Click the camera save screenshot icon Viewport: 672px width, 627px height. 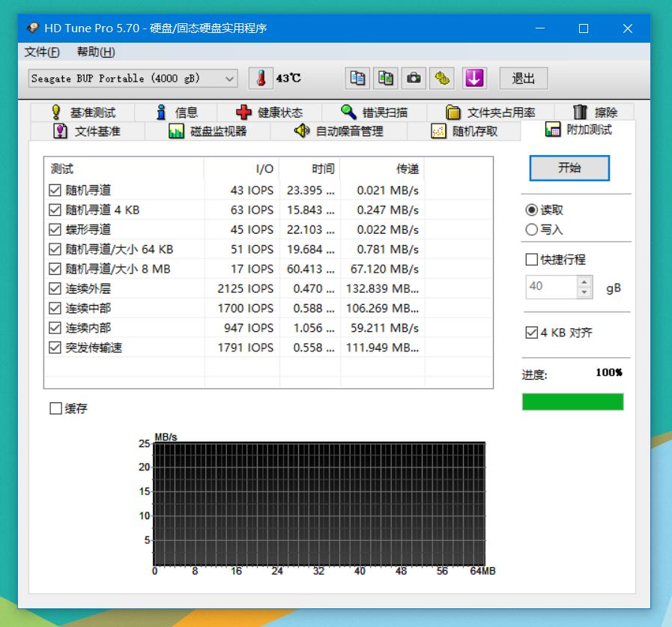[x=414, y=79]
